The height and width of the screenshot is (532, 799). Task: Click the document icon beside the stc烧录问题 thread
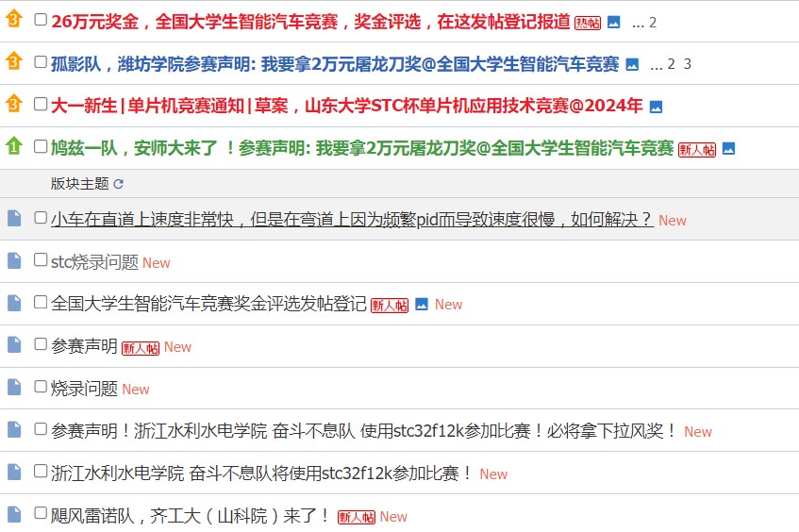(x=14, y=260)
